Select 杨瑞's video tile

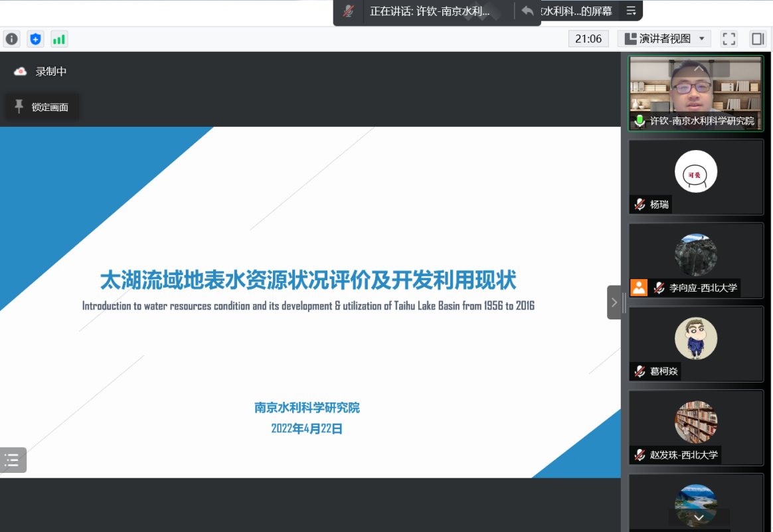(x=696, y=177)
